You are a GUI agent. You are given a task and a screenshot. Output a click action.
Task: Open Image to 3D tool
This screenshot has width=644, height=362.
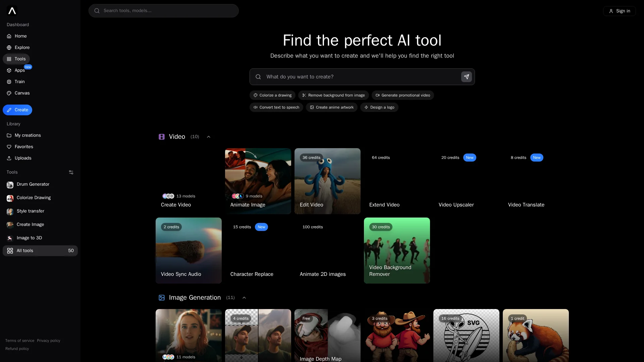[x=29, y=238]
